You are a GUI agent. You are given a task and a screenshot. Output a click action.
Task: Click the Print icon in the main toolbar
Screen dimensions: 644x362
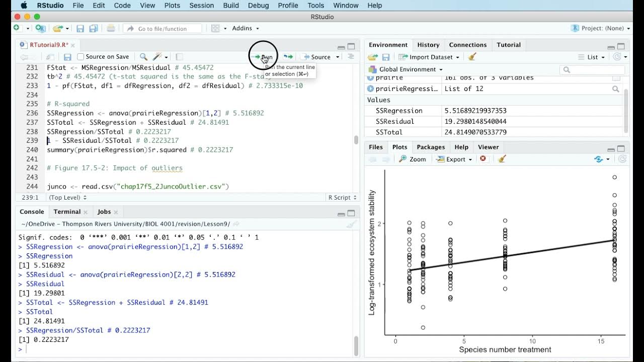(111, 29)
